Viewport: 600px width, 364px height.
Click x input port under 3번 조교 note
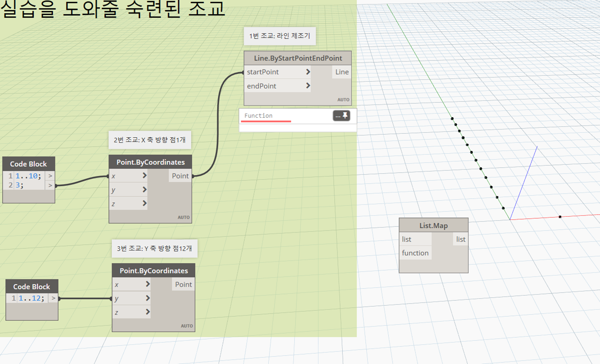click(131, 284)
